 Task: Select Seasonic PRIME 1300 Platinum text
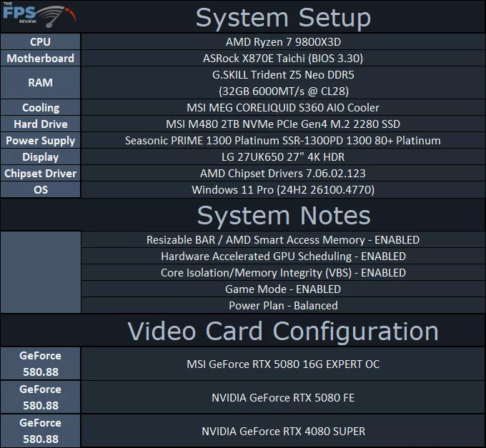coord(283,140)
